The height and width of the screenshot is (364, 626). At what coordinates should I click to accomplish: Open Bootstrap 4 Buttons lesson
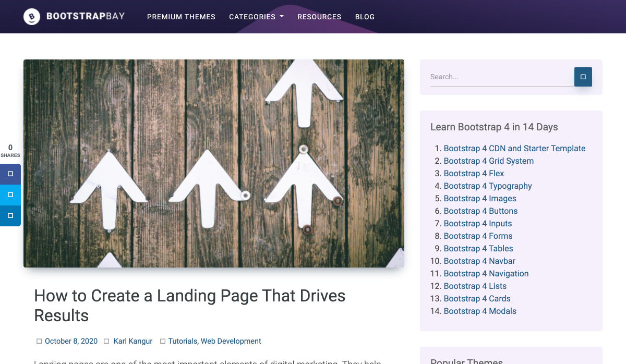(x=481, y=211)
